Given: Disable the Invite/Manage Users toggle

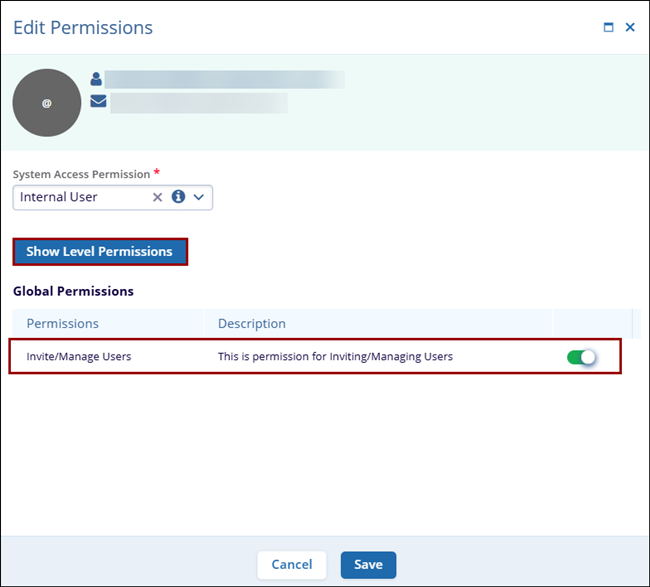Looking at the screenshot, I should point(581,356).
